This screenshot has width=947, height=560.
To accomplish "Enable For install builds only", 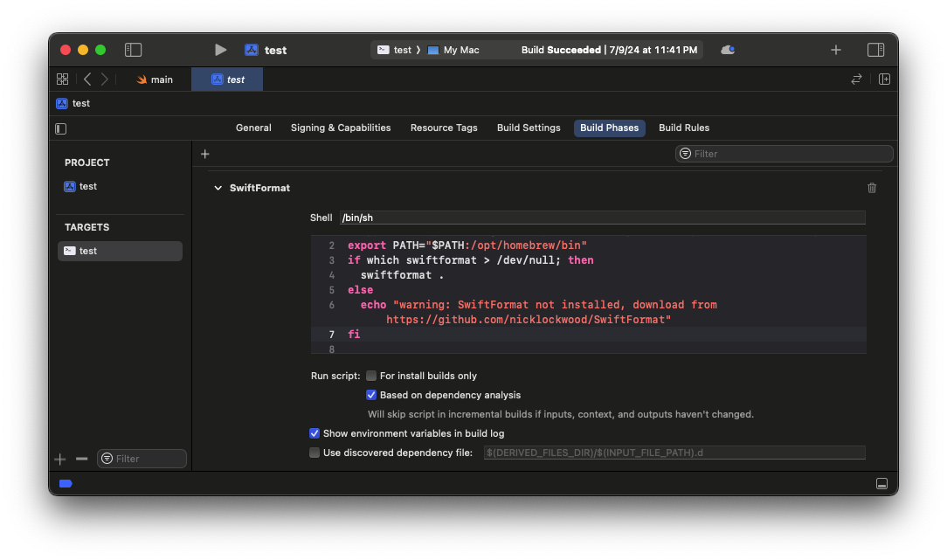I will click(371, 376).
